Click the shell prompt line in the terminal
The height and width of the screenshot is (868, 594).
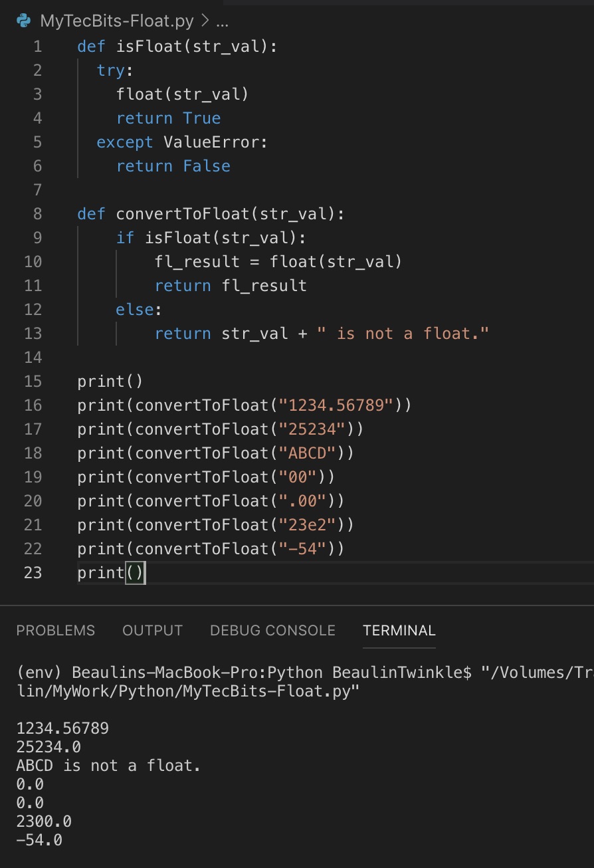point(199,673)
